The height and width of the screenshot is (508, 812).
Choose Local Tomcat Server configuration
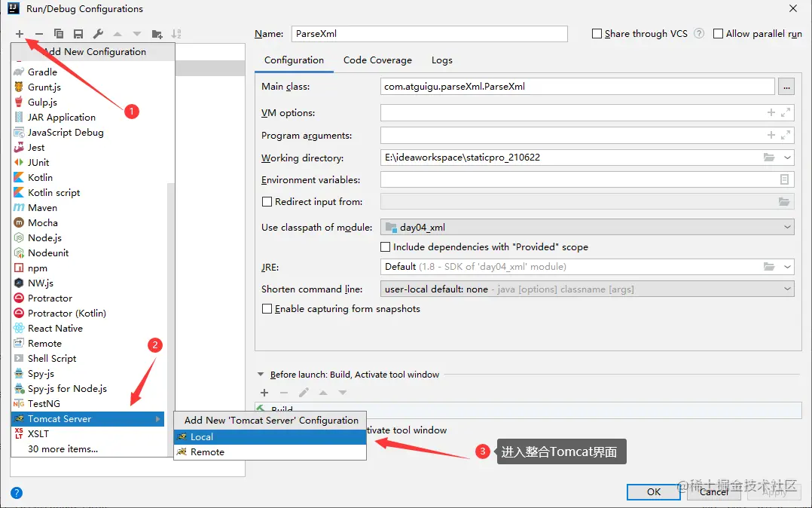(x=270, y=437)
